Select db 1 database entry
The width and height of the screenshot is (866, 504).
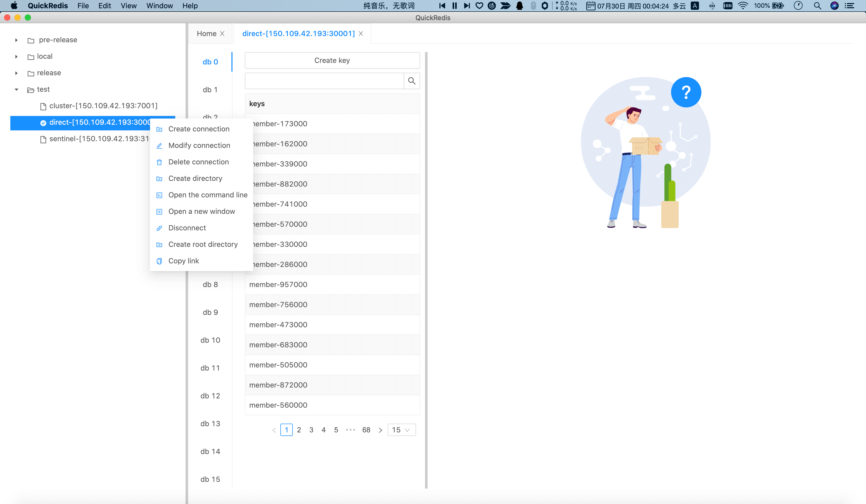pyautogui.click(x=211, y=89)
